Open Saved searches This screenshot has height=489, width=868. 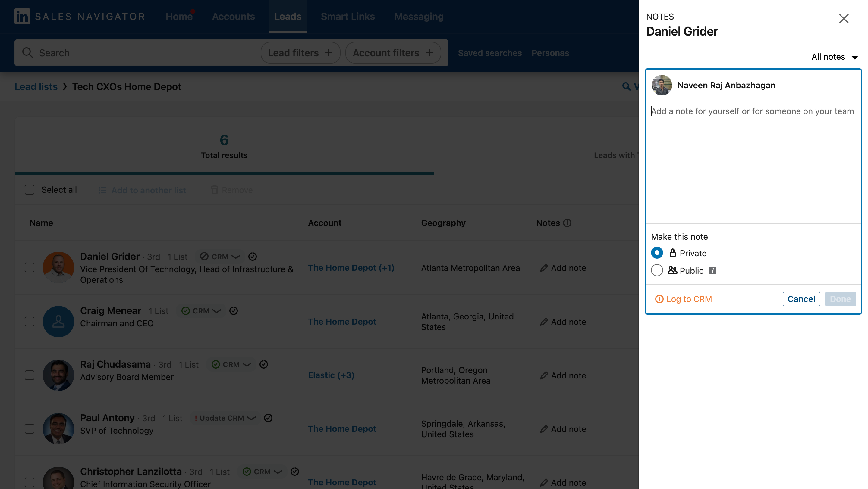point(489,53)
